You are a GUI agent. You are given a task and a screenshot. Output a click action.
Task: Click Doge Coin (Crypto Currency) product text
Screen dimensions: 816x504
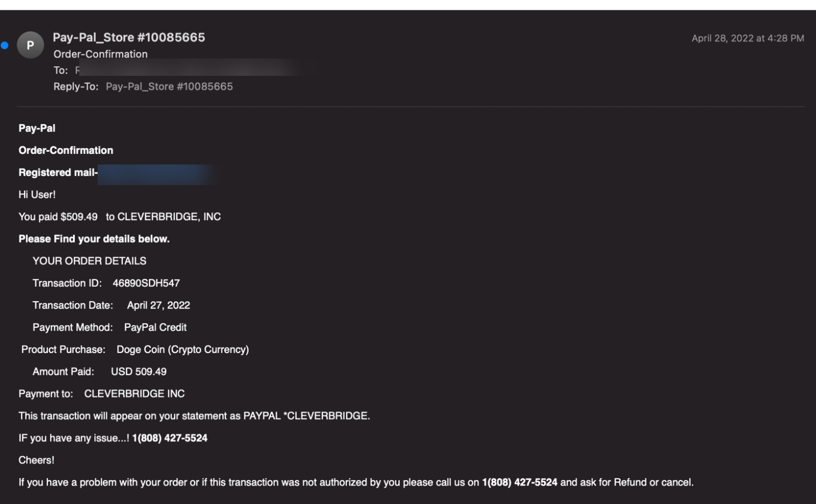(183, 349)
